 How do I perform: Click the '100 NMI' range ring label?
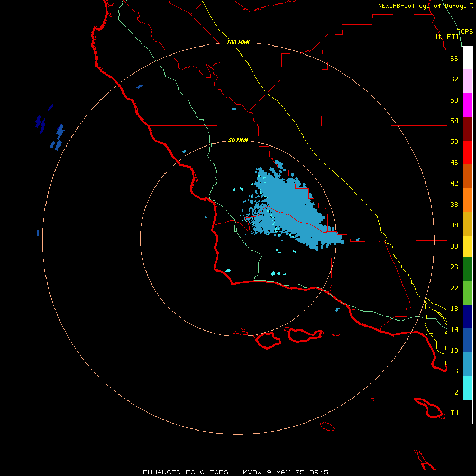(x=238, y=42)
